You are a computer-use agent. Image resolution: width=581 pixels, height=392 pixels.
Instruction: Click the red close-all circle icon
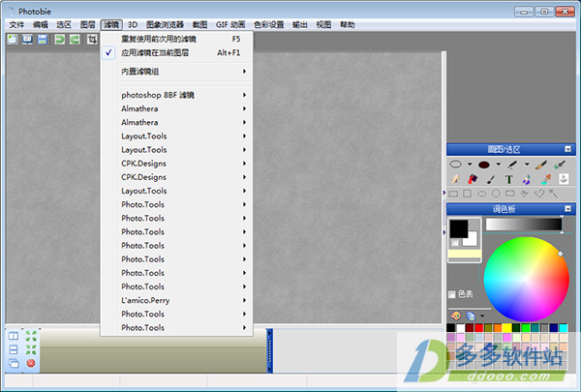[x=31, y=363]
